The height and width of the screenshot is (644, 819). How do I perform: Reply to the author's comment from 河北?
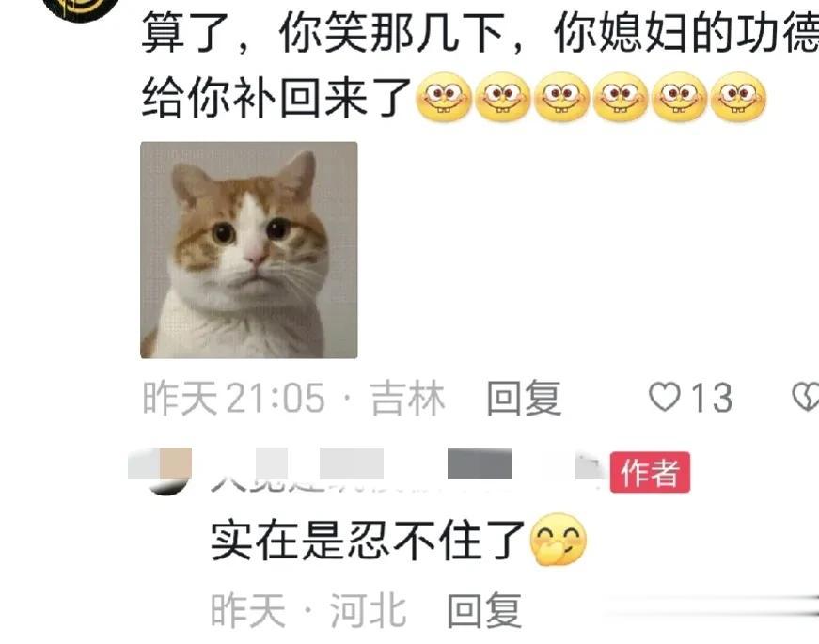pyautogui.click(x=484, y=610)
